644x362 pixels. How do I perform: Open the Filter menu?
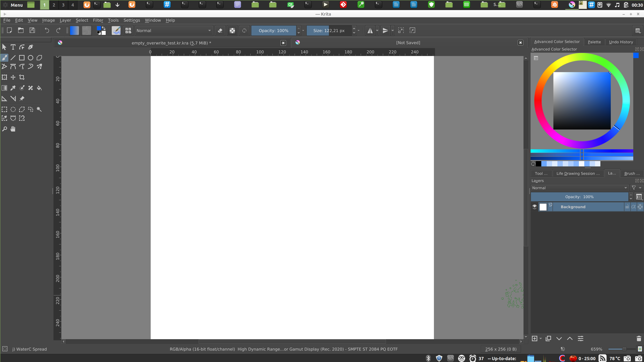[98, 20]
